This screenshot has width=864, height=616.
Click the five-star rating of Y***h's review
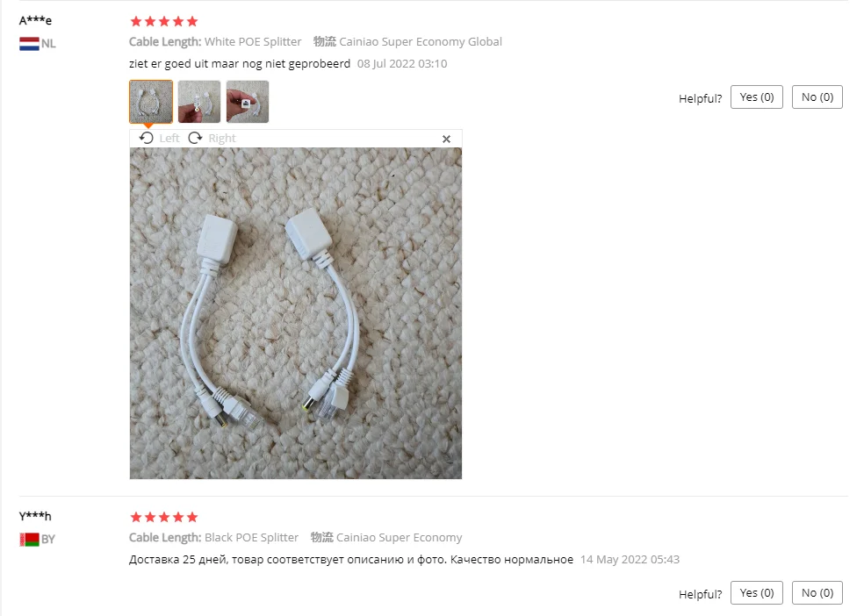[x=163, y=517]
